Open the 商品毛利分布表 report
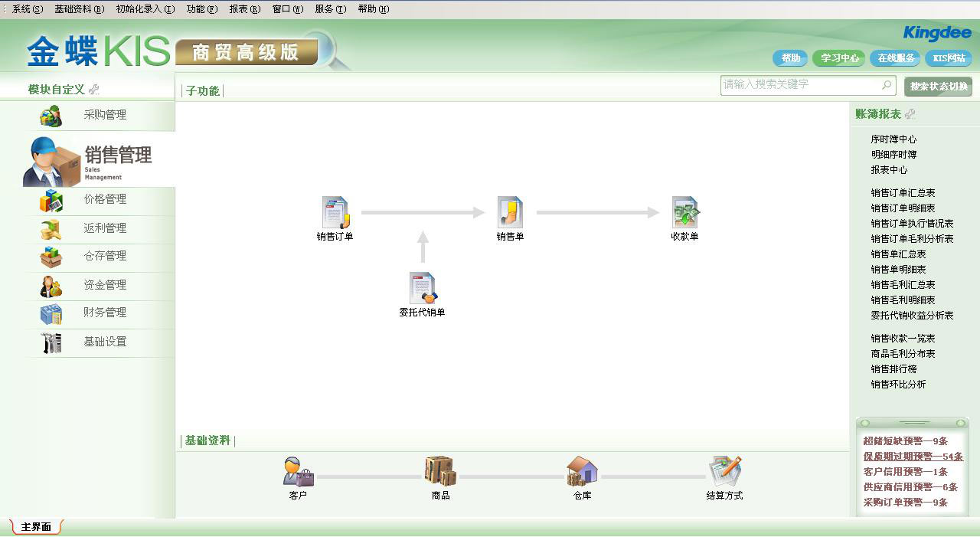The image size is (980, 537). coord(903,354)
